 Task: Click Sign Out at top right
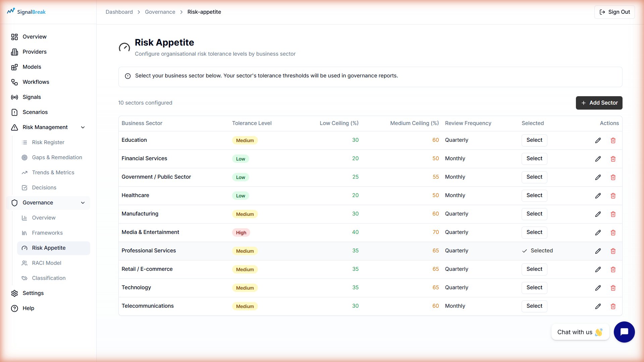click(x=614, y=12)
